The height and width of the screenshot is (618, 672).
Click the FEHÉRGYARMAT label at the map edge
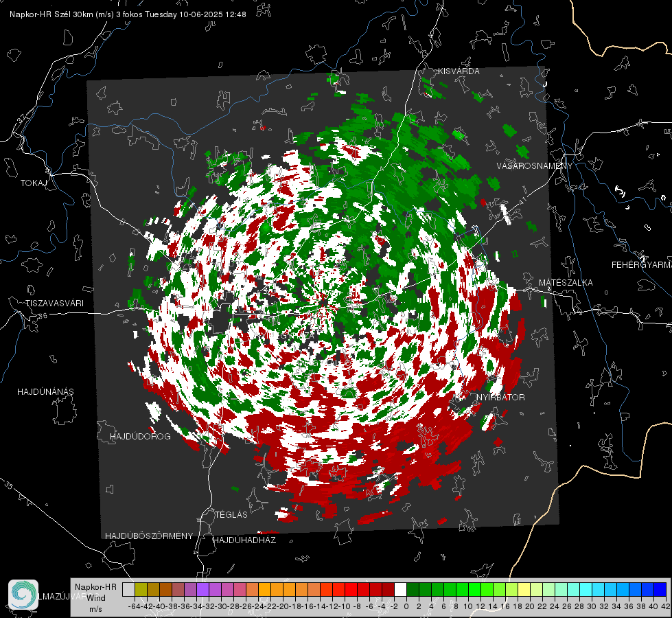tap(642, 265)
